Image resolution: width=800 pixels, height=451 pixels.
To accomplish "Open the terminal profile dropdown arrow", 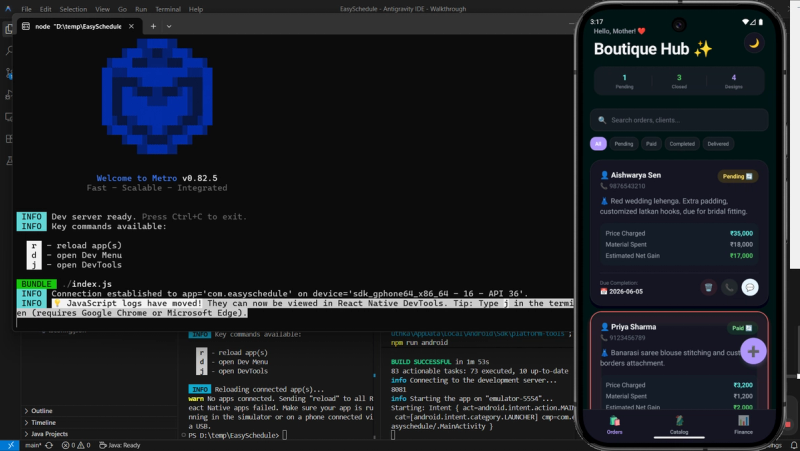I will (169, 26).
